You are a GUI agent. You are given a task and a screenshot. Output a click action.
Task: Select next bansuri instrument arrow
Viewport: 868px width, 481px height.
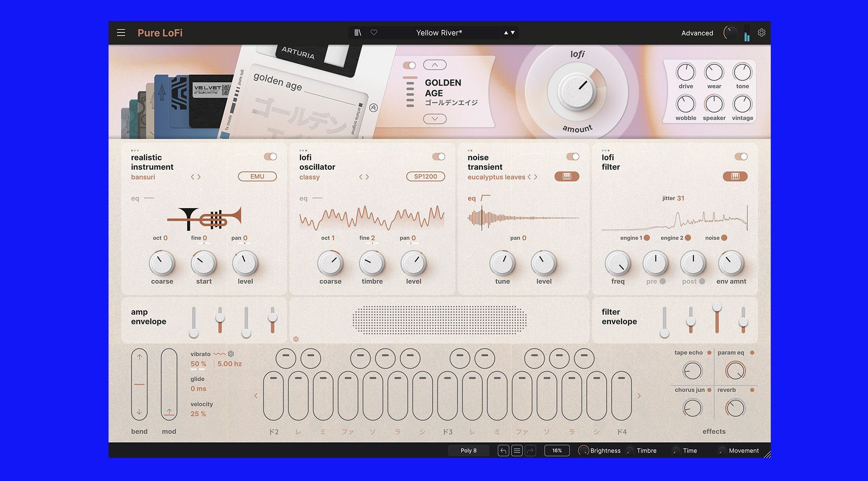click(x=199, y=177)
